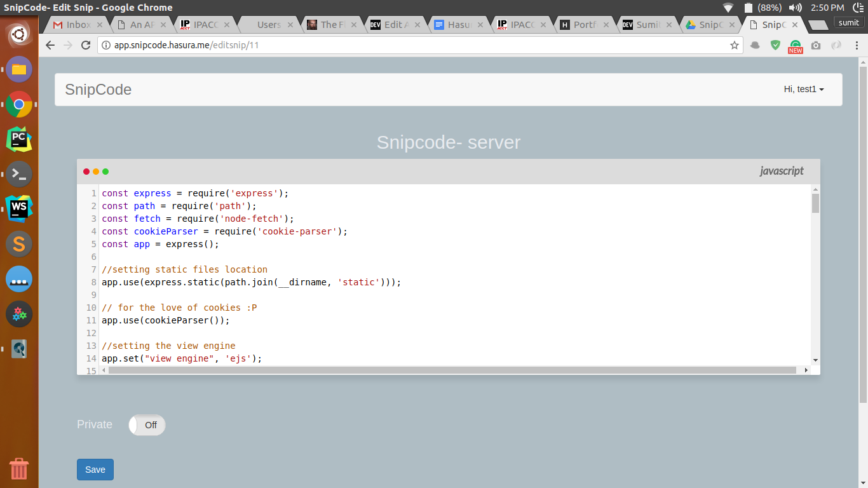Viewport: 868px width, 488px height.
Task: Open the sound volume indicator
Action: pos(795,8)
